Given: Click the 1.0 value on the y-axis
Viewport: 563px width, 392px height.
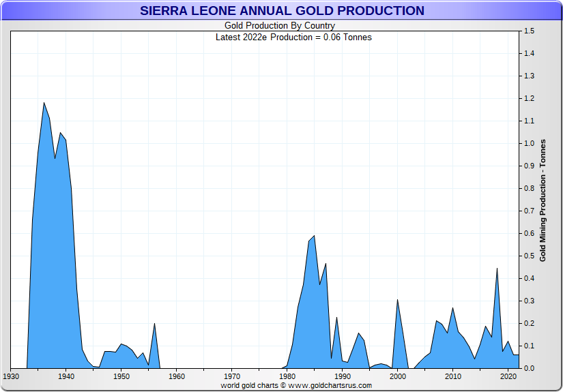Looking at the screenshot, I should (x=529, y=144).
